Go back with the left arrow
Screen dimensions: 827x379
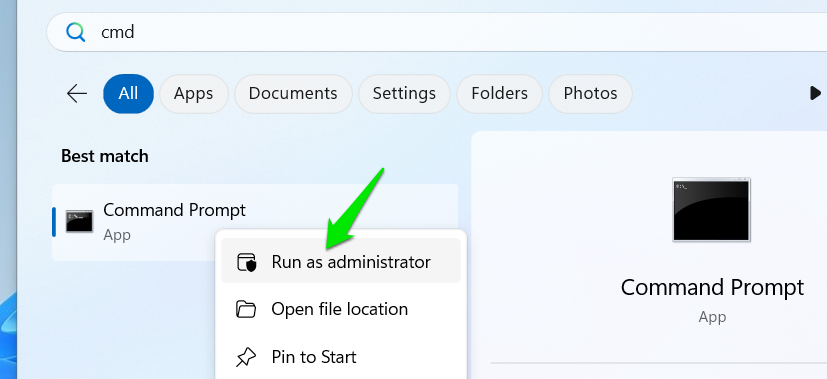point(77,94)
